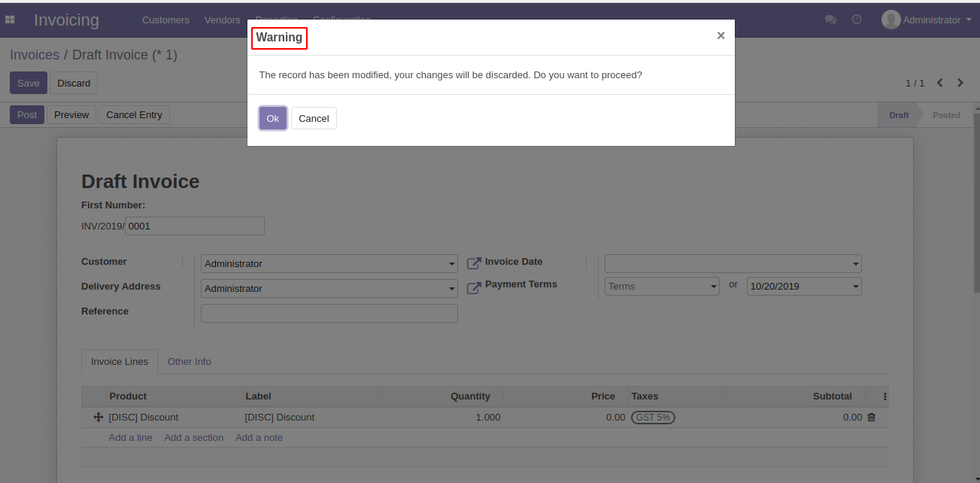Go to previous record arrow
Image resolution: width=980 pixels, height=483 pixels.
click(x=940, y=83)
